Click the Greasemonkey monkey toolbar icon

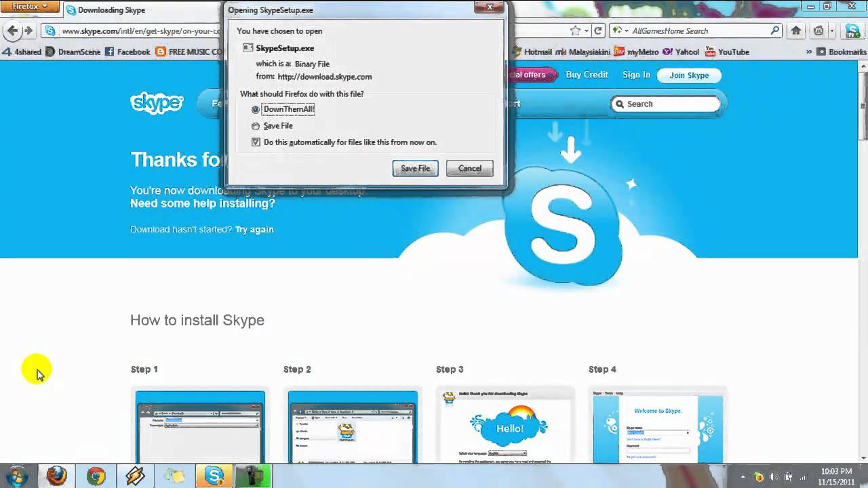tap(818, 30)
